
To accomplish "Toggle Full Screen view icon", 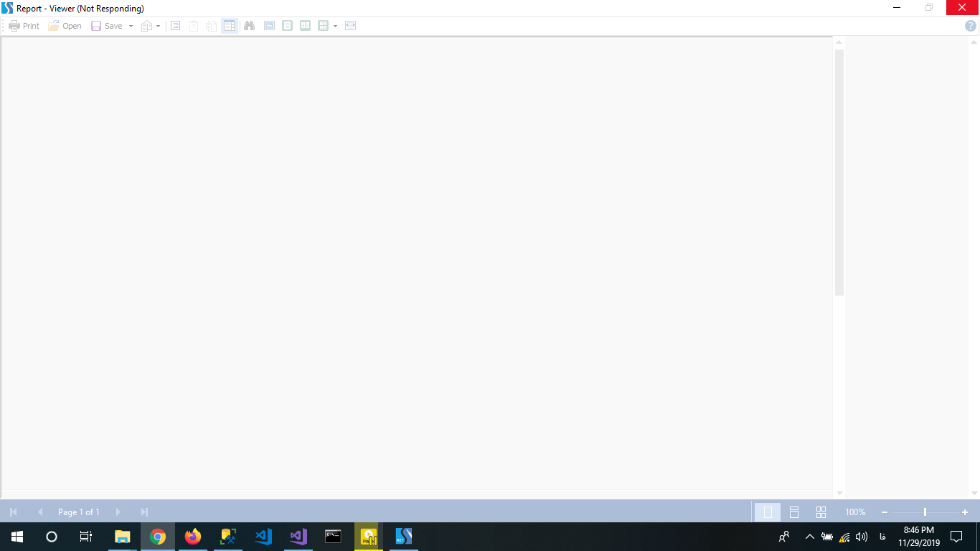I will pos(269,26).
